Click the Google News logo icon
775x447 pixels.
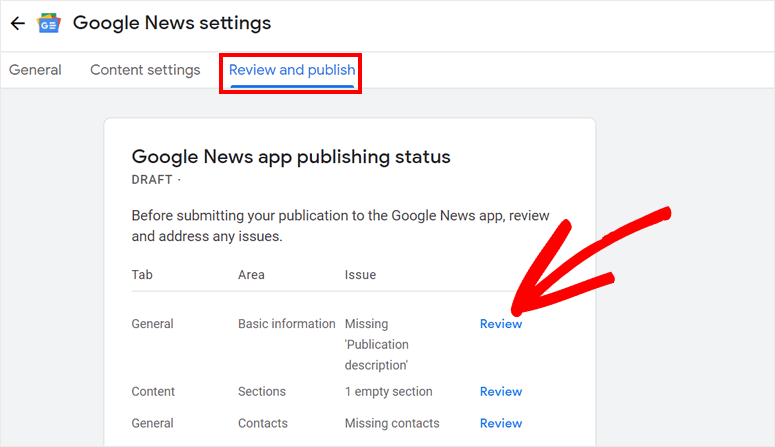click(x=48, y=23)
